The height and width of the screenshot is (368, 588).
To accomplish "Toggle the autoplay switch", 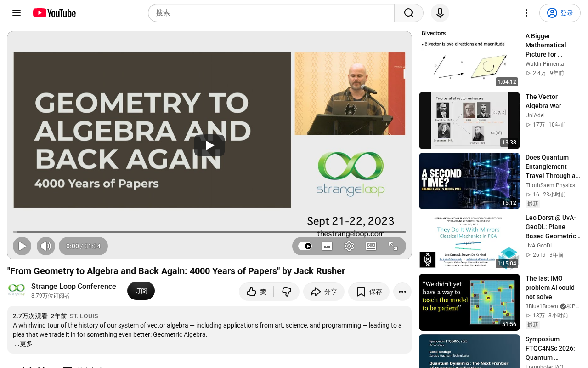I will 305,246.
